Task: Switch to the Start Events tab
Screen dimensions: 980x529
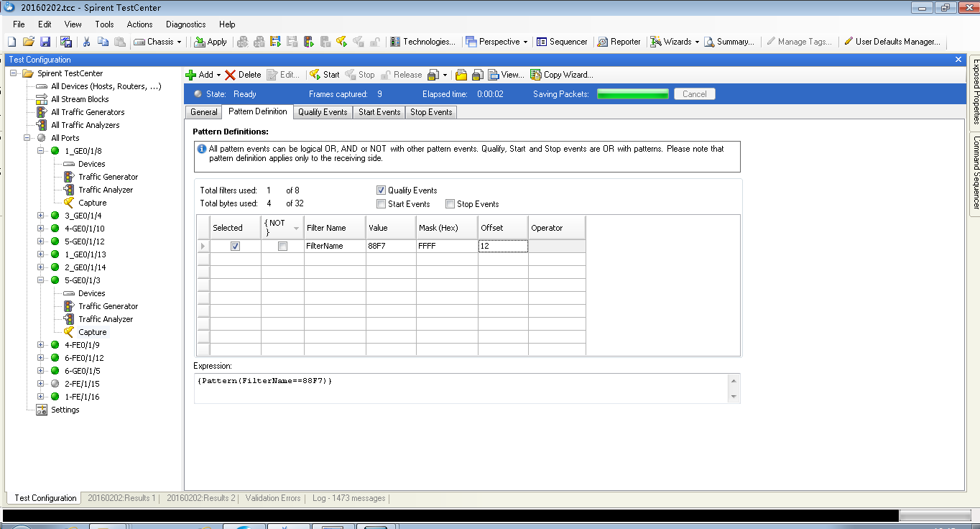Action: [379, 112]
